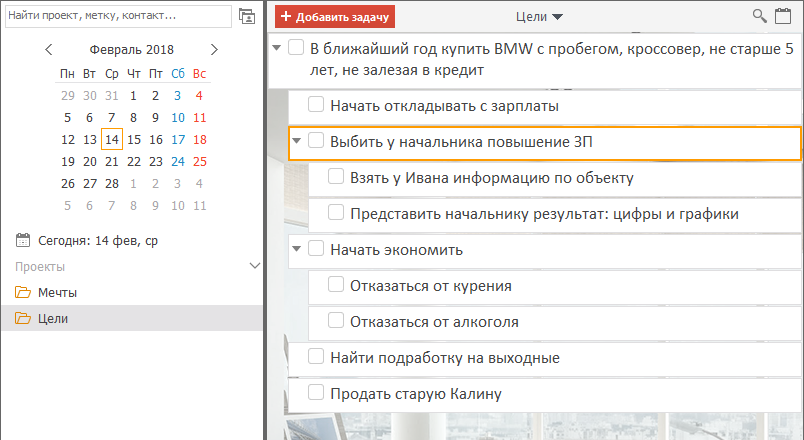Screen dimensions: 804x440
Task: Select task text Взять у Ивана информацию по объекту
Action: click(492, 177)
